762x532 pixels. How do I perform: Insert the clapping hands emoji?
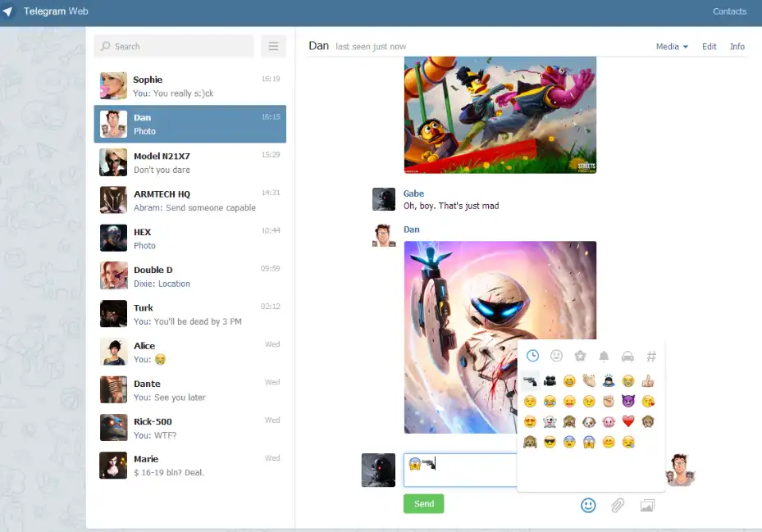589,381
